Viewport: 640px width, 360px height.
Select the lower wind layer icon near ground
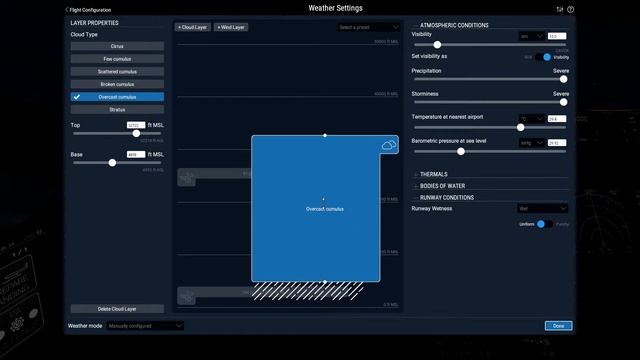pyautogui.click(x=187, y=296)
